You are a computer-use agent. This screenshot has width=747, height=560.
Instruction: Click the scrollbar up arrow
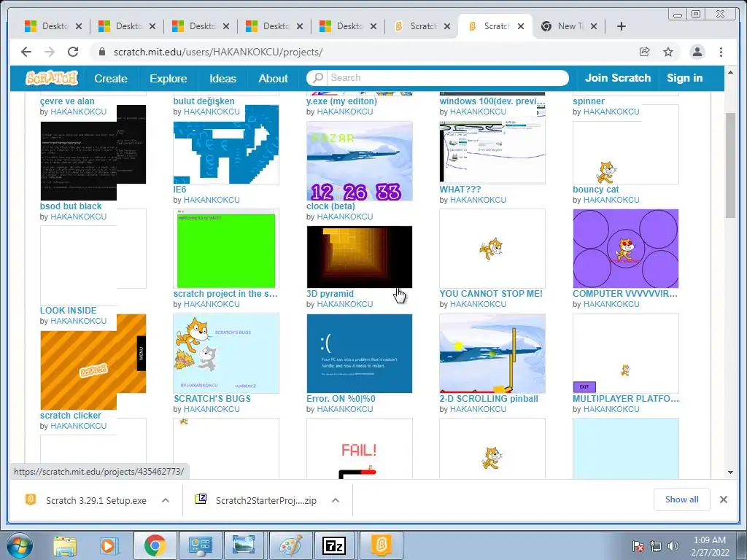[x=730, y=73]
